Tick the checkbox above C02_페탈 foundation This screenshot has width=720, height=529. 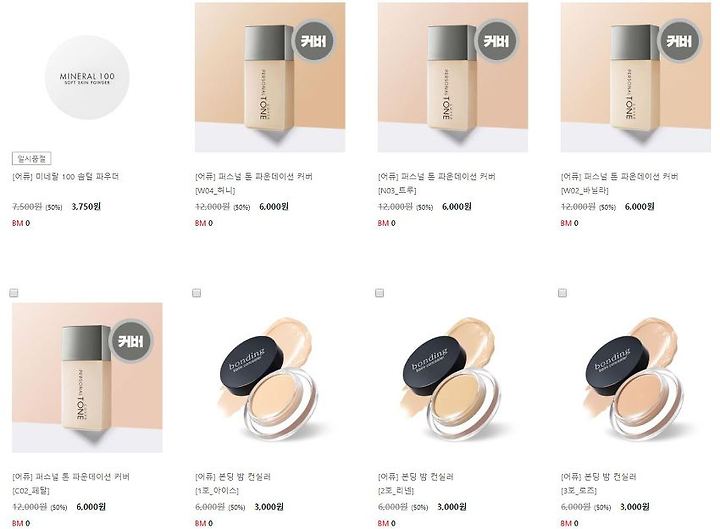[14, 293]
